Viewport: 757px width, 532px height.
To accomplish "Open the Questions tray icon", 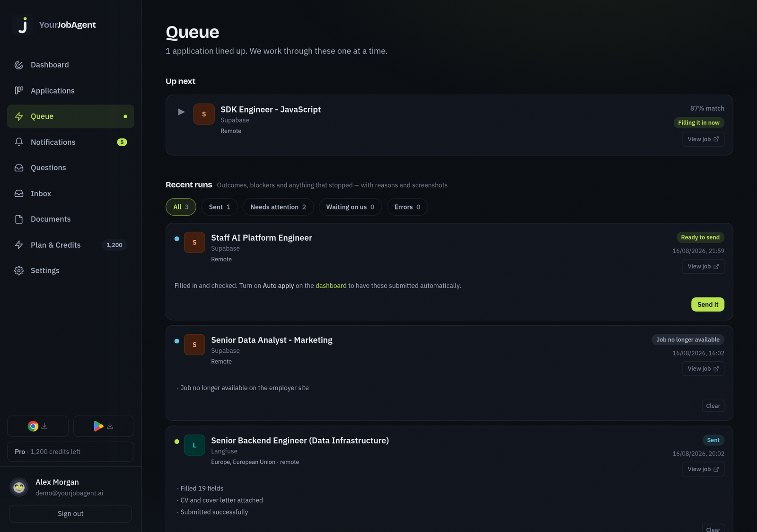I will pos(19,168).
